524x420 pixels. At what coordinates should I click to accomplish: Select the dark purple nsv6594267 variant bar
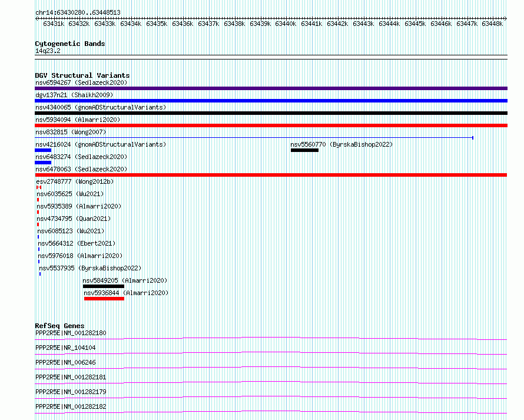pos(271,88)
